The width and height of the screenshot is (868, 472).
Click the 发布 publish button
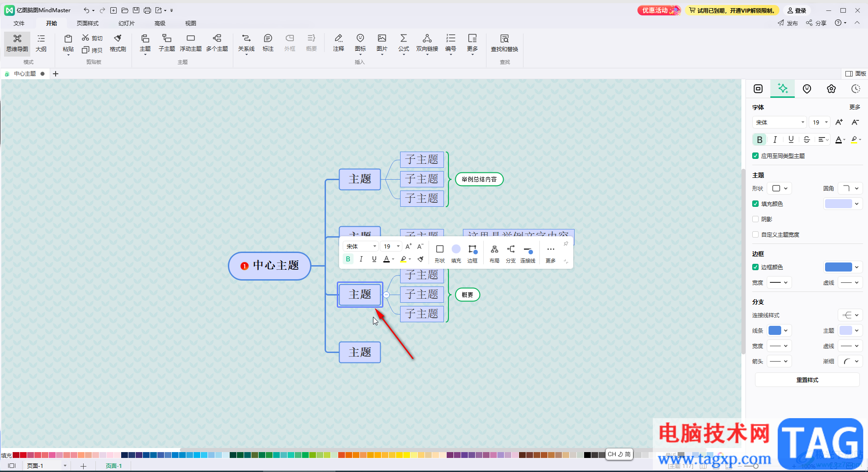(788, 23)
